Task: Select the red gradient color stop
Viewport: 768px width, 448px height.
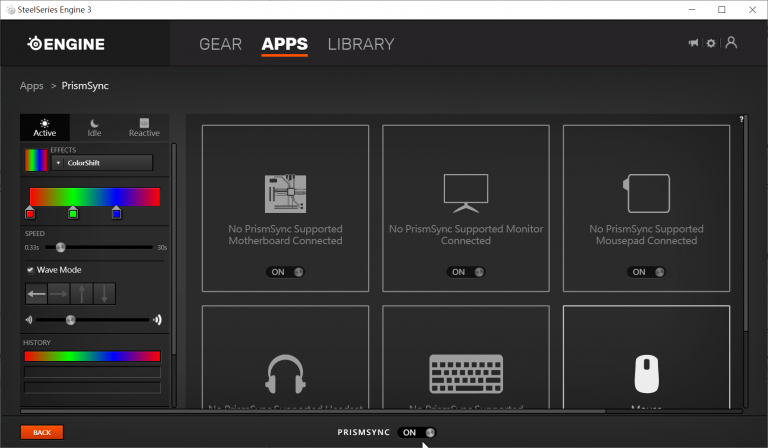Action: [x=30, y=212]
